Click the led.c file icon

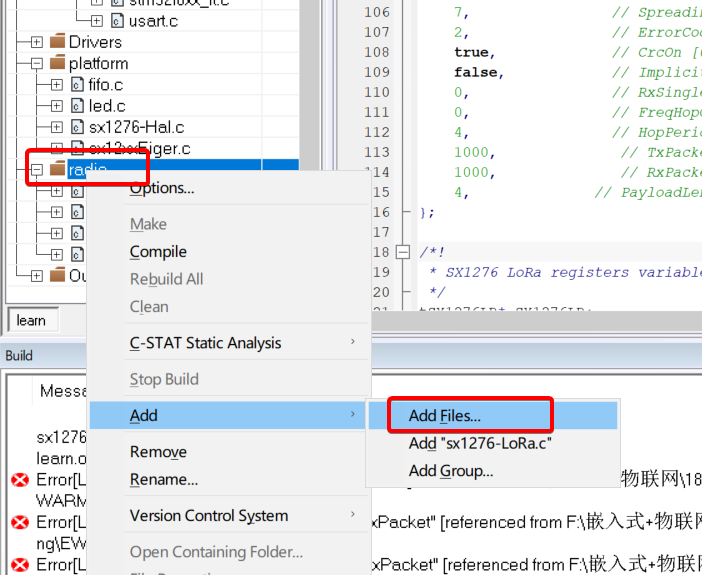[x=77, y=106]
